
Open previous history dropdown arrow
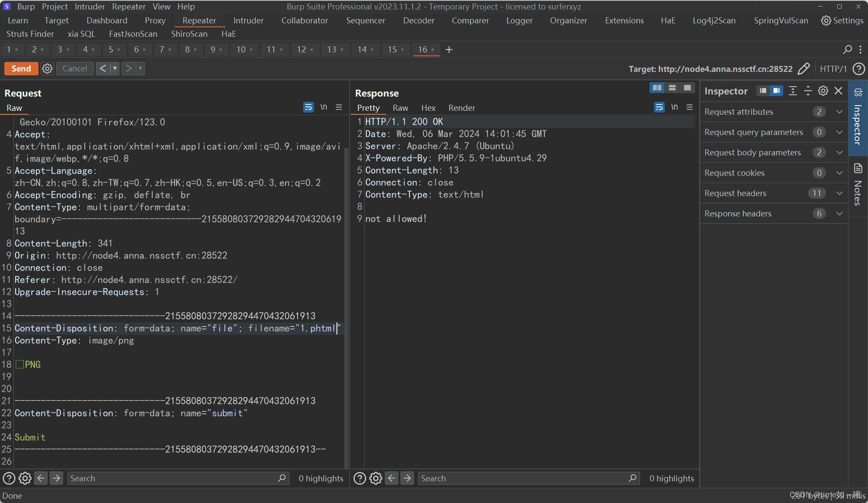pos(115,68)
